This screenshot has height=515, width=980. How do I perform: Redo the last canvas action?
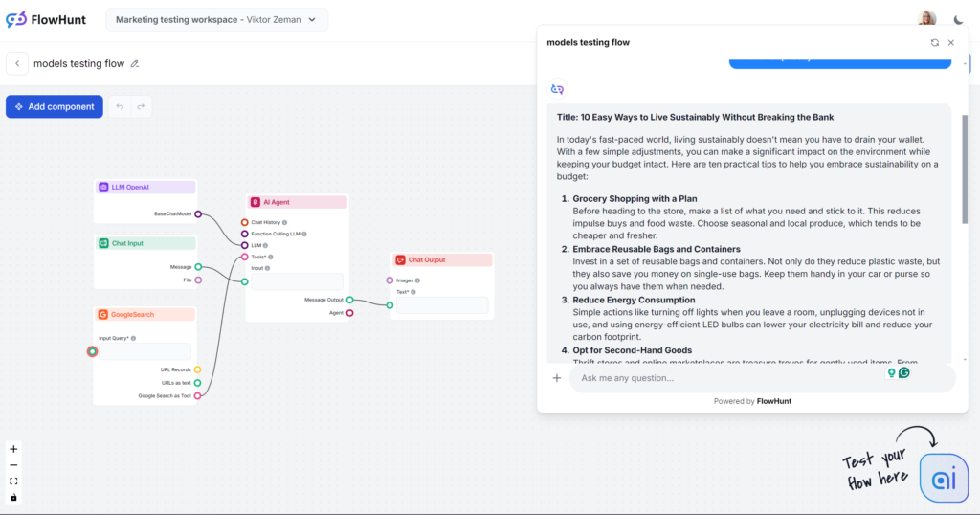[141, 106]
